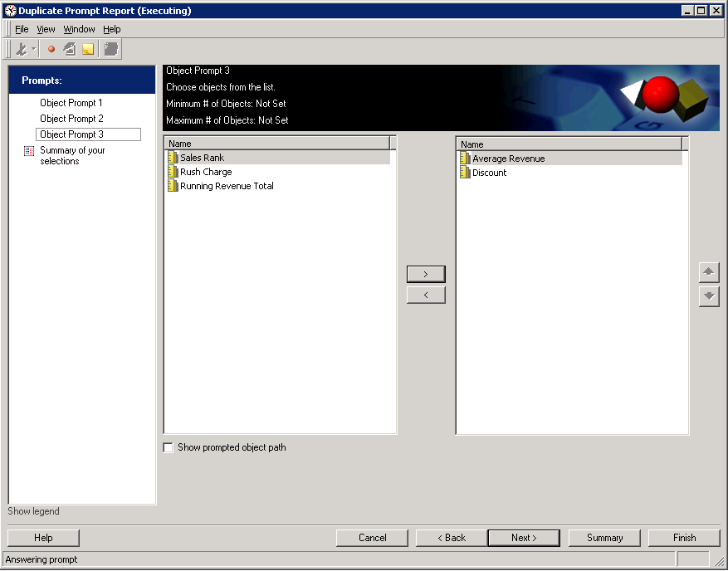The width and height of the screenshot is (728, 571).
Task: Click the Rush Charge metric icon
Action: [173, 172]
